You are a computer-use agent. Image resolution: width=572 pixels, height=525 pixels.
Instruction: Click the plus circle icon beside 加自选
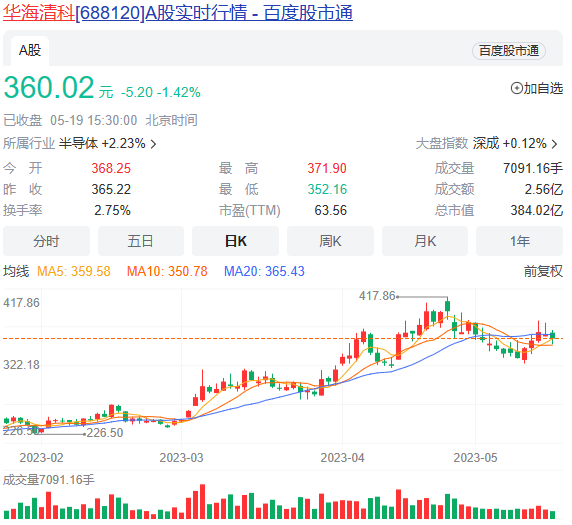click(517, 88)
